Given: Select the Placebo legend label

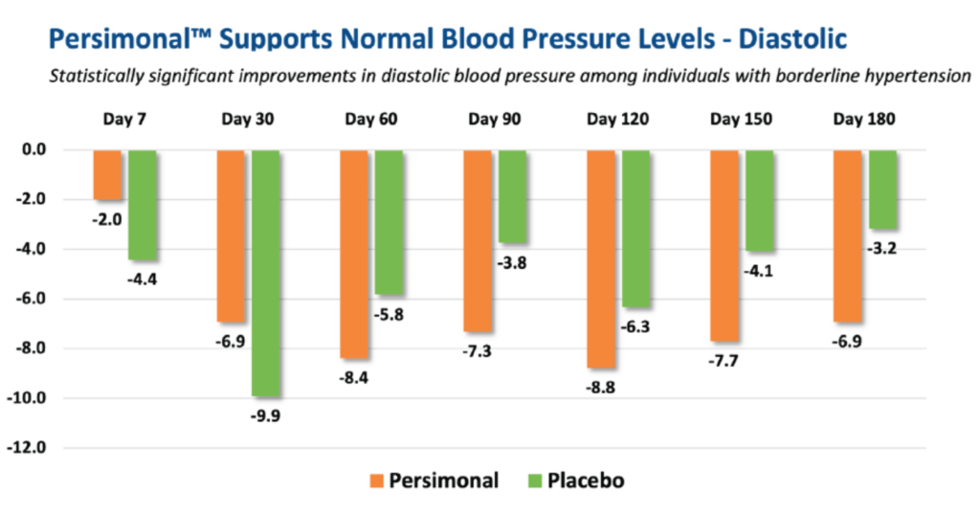Looking at the screenshot, I should coord(586,480).
